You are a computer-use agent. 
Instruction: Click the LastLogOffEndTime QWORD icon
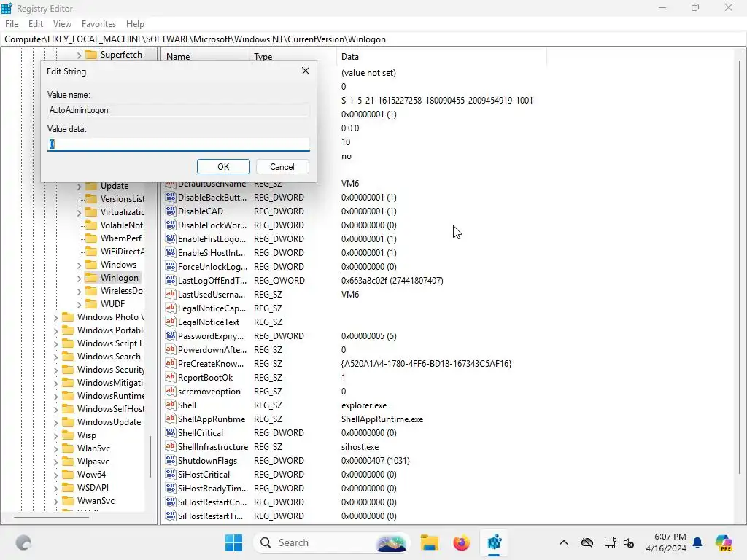tap(171, 280)
